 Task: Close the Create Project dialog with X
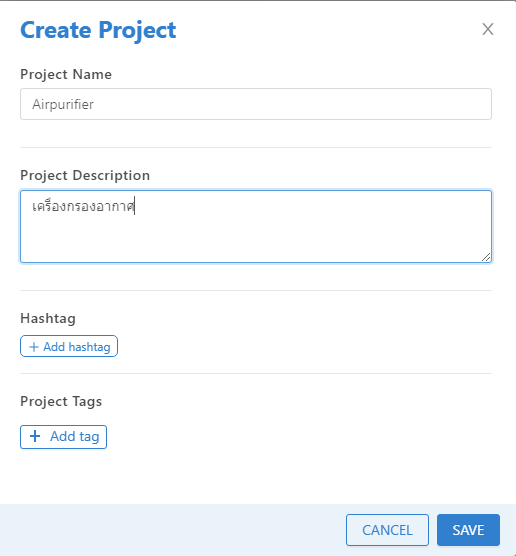click(x=488, y=29)
